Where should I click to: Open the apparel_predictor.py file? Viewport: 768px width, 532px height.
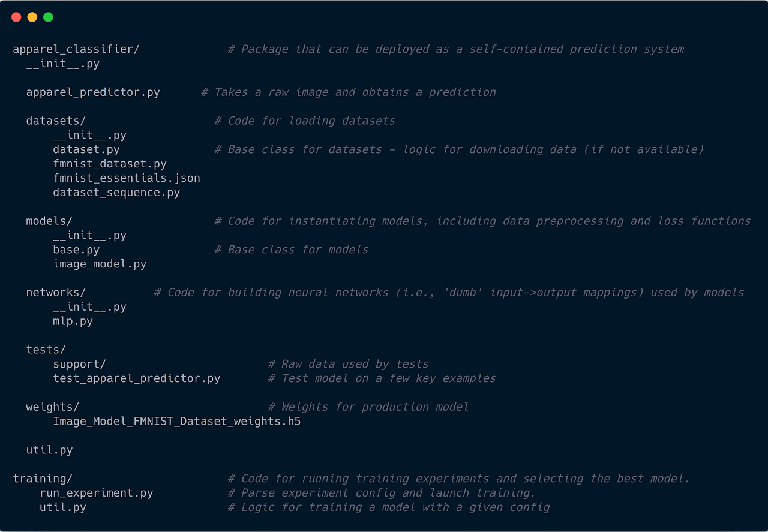coord(92,92)
